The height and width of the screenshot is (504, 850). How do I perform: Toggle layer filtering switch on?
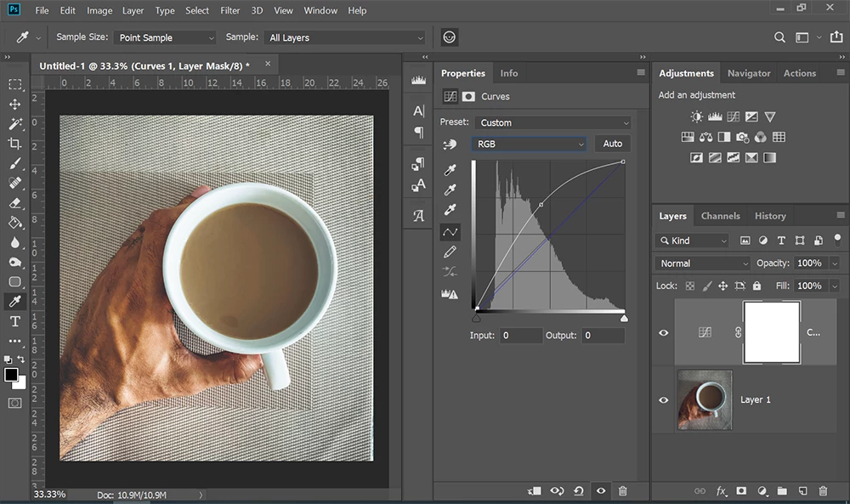[837, 240]
